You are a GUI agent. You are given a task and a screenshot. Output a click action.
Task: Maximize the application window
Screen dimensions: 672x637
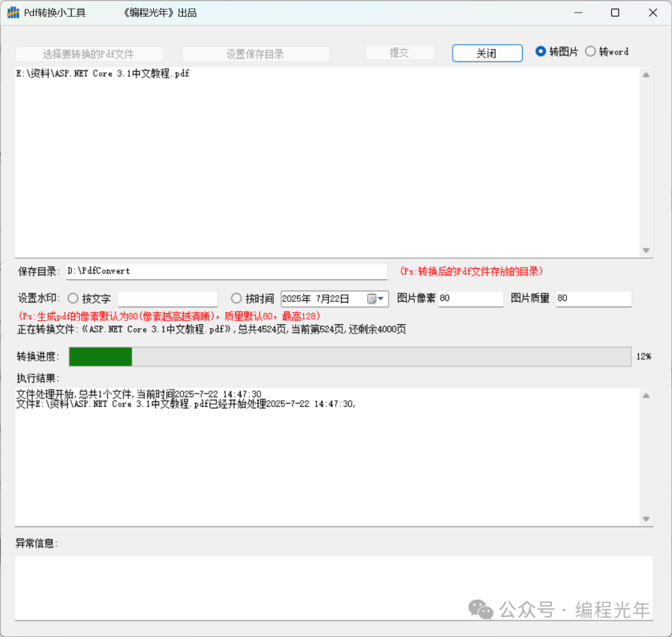[x=615, y=13]
